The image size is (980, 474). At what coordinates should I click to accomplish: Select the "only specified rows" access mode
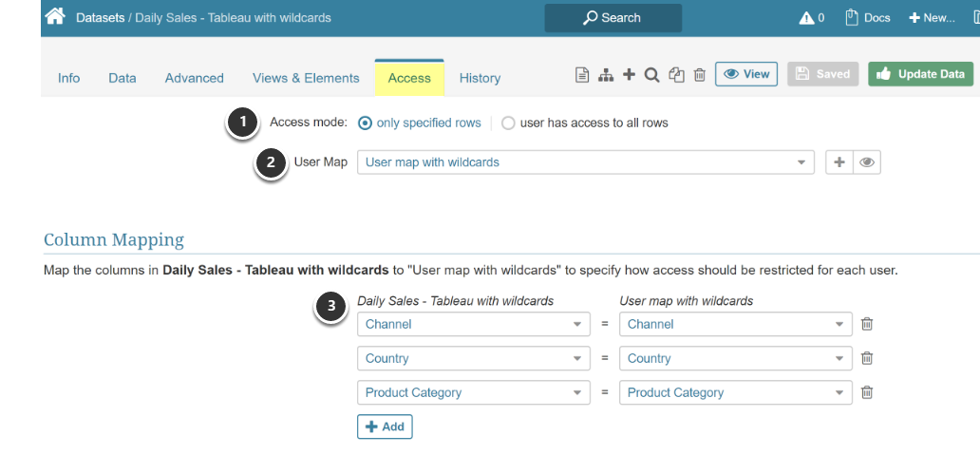pyautogui.click(x=366, y=123)
